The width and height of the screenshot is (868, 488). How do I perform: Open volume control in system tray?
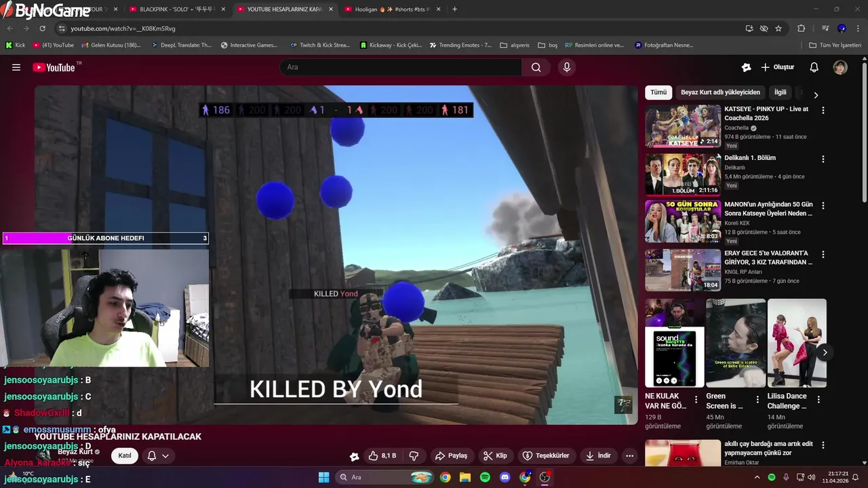click(x=812, y=477)
